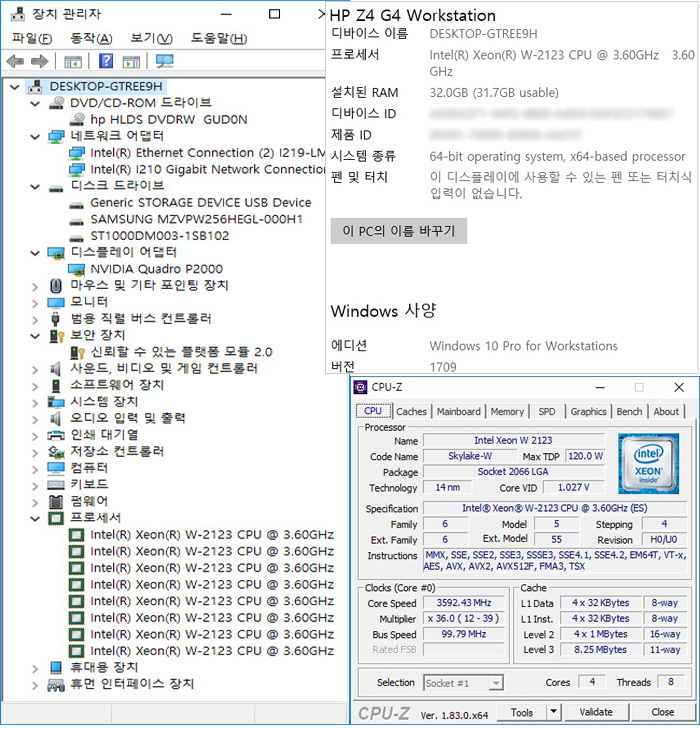Expand the 사운드, 비디오 및 게임 컨트롤러 category

(35, 370)
